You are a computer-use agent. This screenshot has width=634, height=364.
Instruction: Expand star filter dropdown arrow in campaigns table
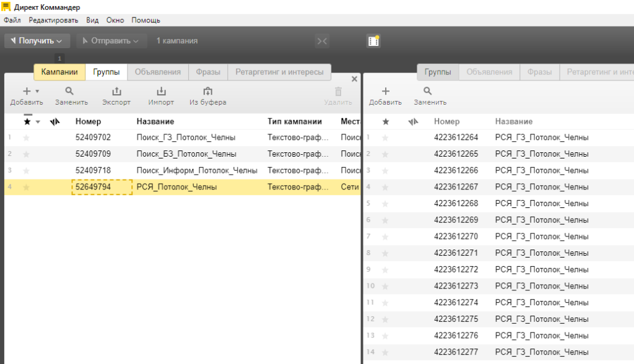(38, 122)
